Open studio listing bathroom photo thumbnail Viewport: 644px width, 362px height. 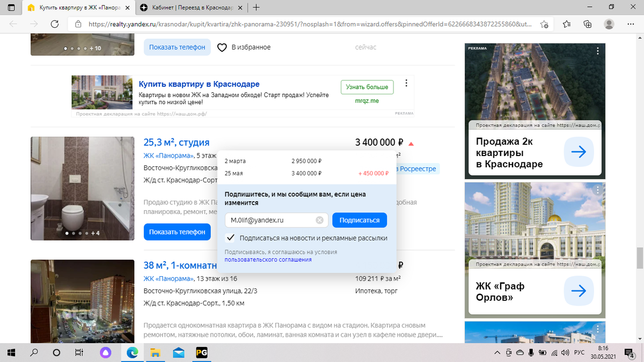pyautogui.click(x=82, y=188)
